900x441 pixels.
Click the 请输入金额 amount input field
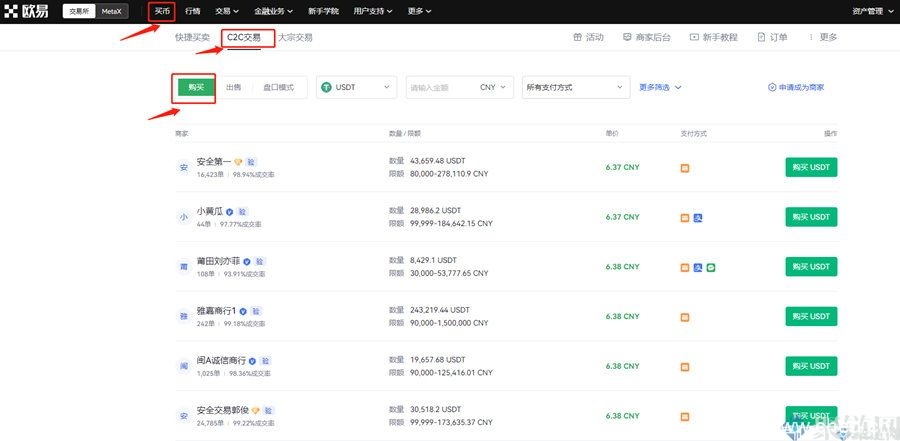coord(438,87)
